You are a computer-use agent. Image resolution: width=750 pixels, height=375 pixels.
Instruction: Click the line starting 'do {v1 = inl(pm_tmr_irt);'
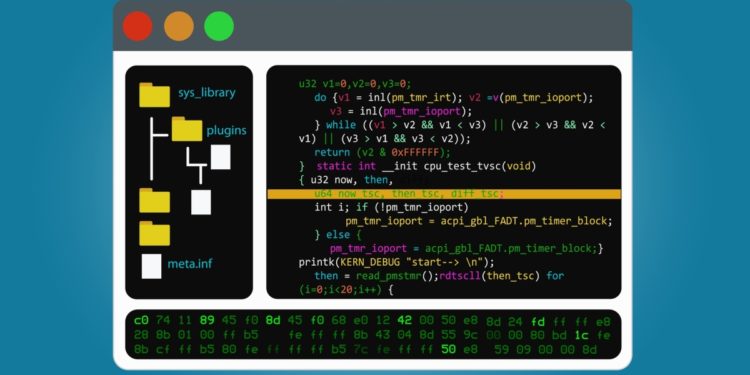point(453,98)
